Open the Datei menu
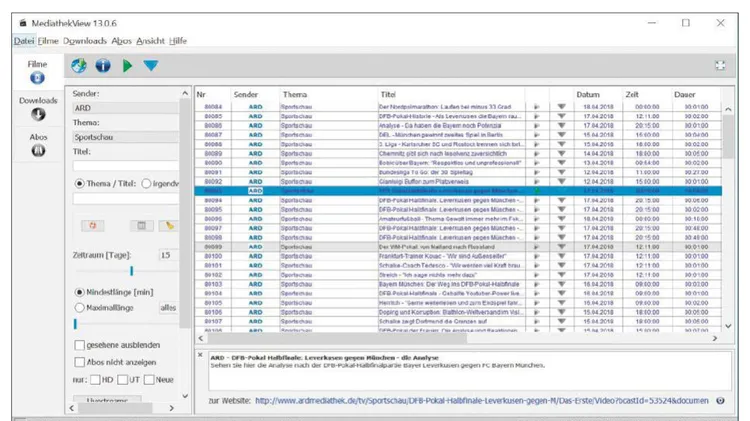Screen dimensions: 750x421 tap(24, 41)
